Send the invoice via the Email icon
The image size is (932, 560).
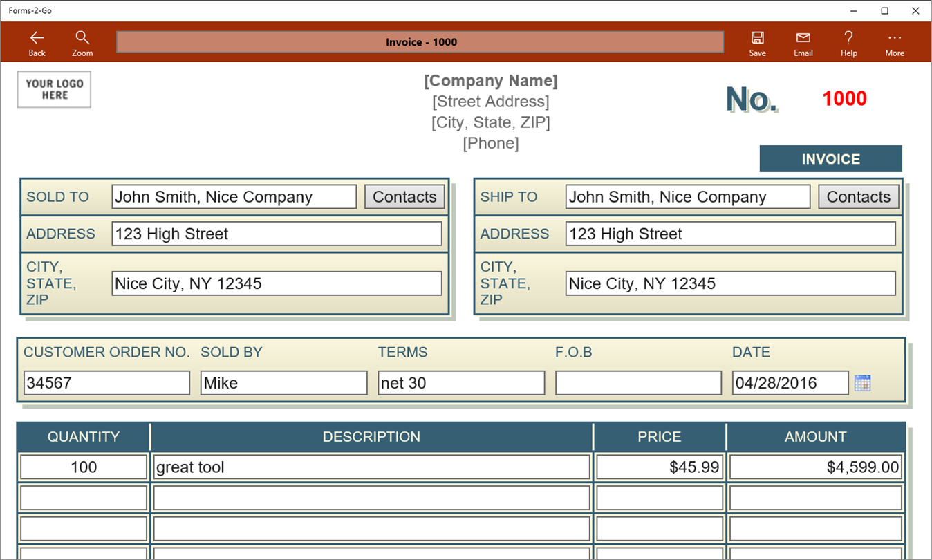click(x=803, y=43)
